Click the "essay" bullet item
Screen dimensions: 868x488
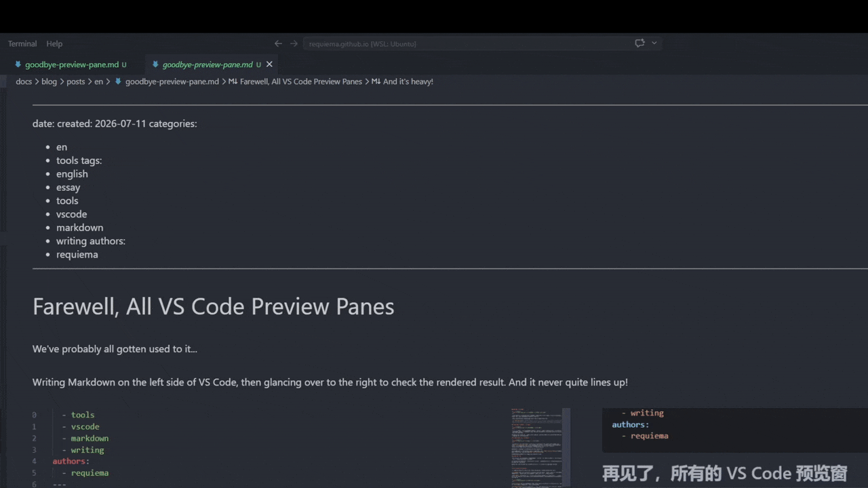click(68, 188)
